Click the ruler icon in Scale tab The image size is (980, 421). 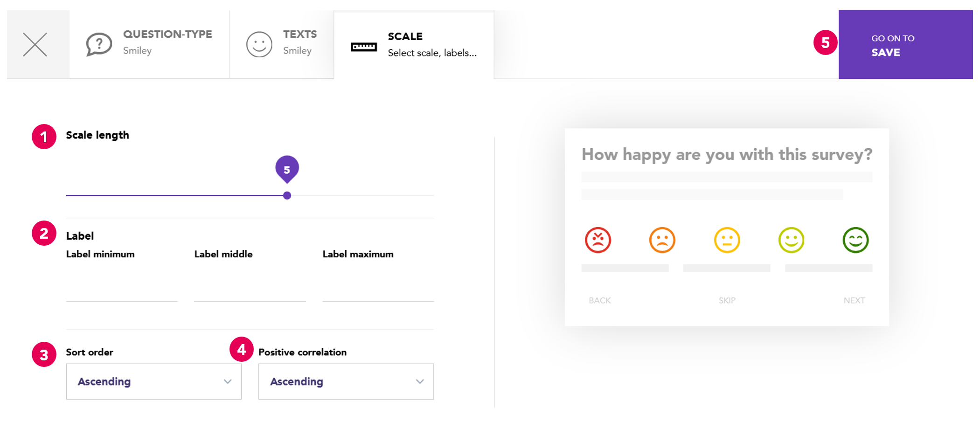pos(364,47)
